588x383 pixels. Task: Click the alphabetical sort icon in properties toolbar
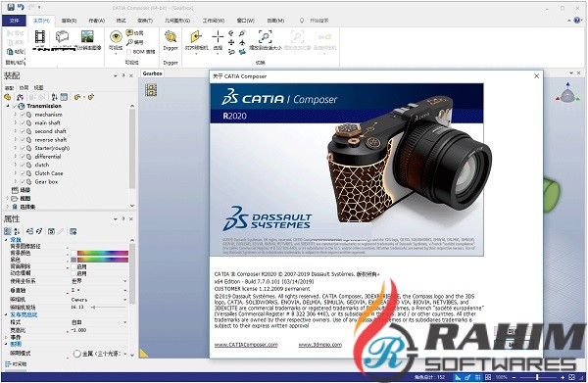point(17,231)
